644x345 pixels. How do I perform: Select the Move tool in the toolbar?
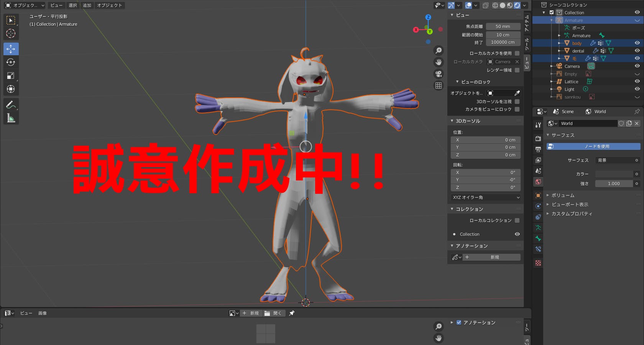(x=11, y=49)
